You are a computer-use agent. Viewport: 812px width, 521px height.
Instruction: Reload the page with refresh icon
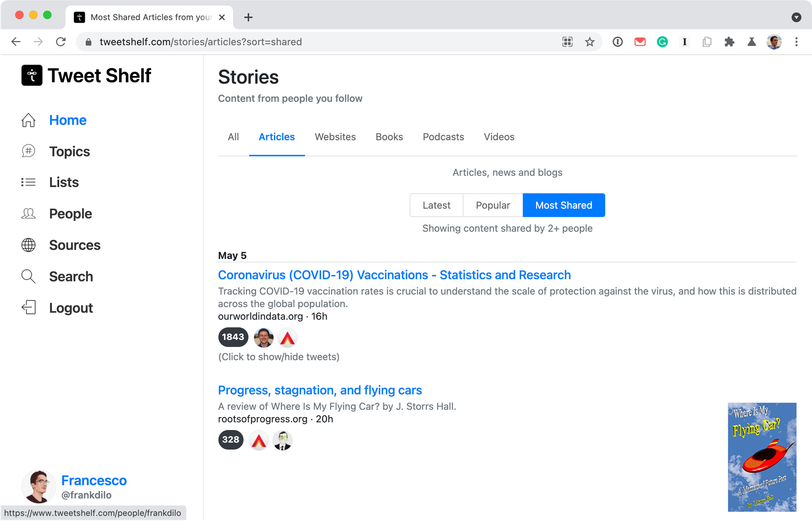click(61, 42)
